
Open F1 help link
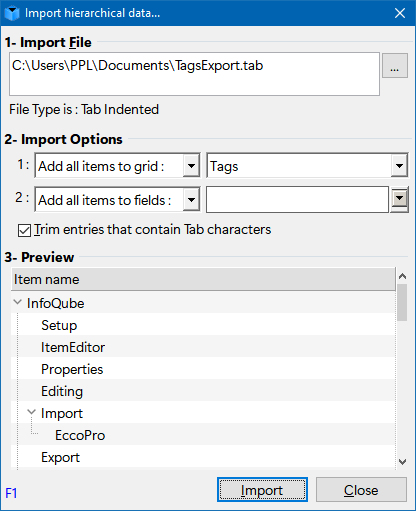point(11,493)
